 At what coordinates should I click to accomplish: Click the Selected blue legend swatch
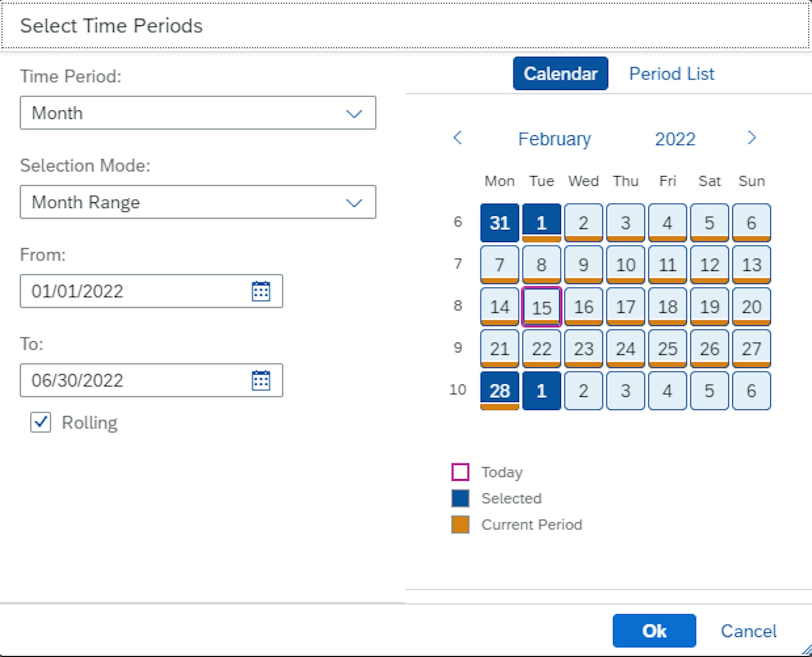click(460, 498)
